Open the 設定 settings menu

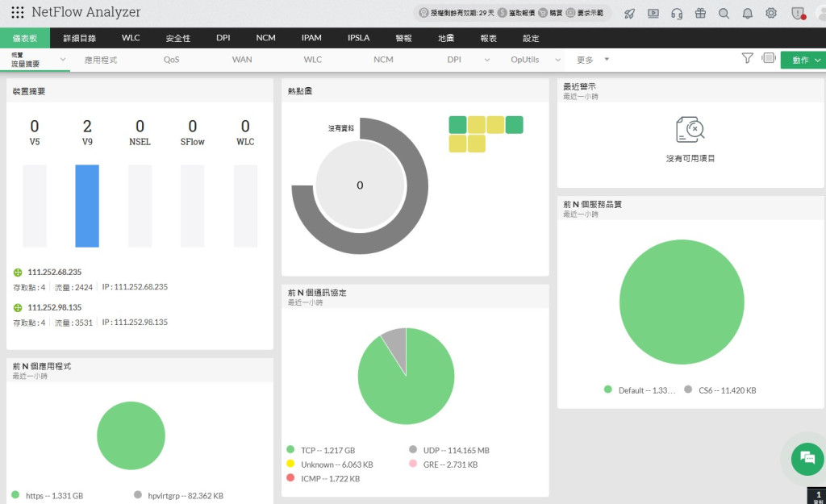[x=531, y=38]
